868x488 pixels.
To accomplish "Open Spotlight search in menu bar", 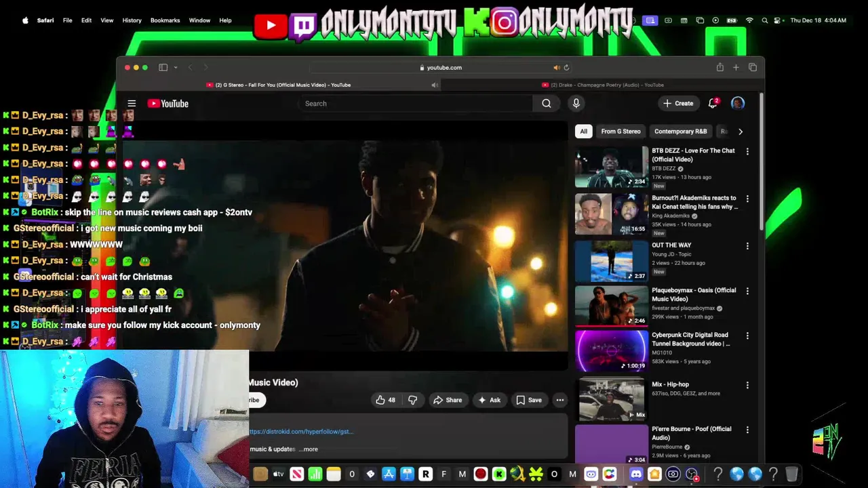I will pyautogui.click(x=765, y=20).
